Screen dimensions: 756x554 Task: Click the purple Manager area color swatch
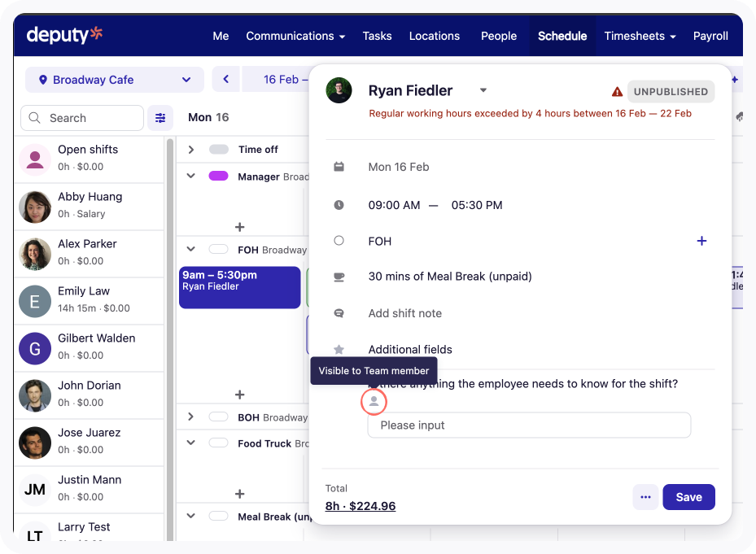point(218,176)
